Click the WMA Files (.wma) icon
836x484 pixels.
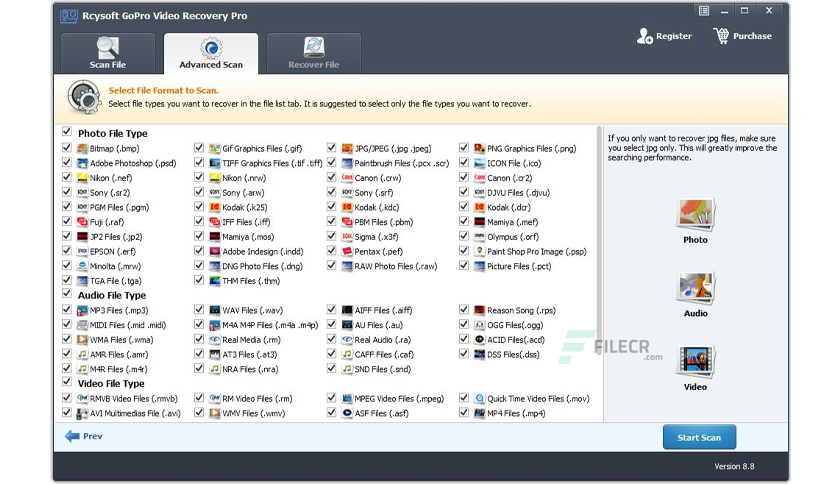coord(82,340)
